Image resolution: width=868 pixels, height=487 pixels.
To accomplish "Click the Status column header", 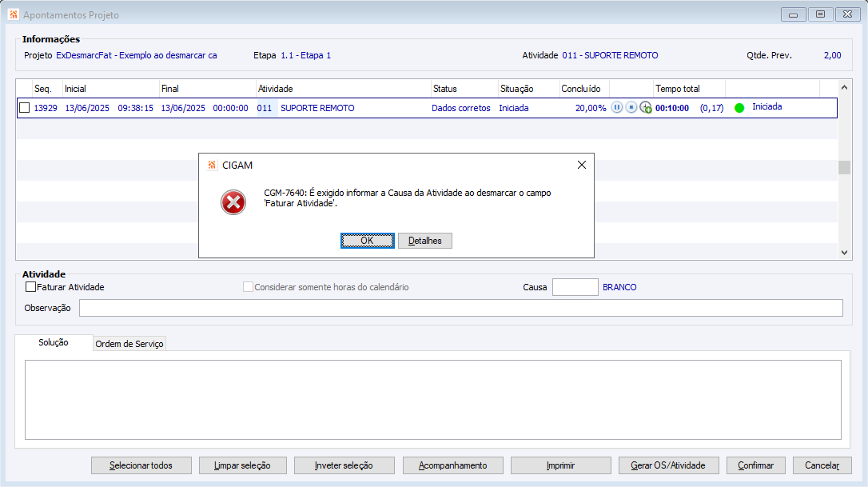I will point(464,89).
